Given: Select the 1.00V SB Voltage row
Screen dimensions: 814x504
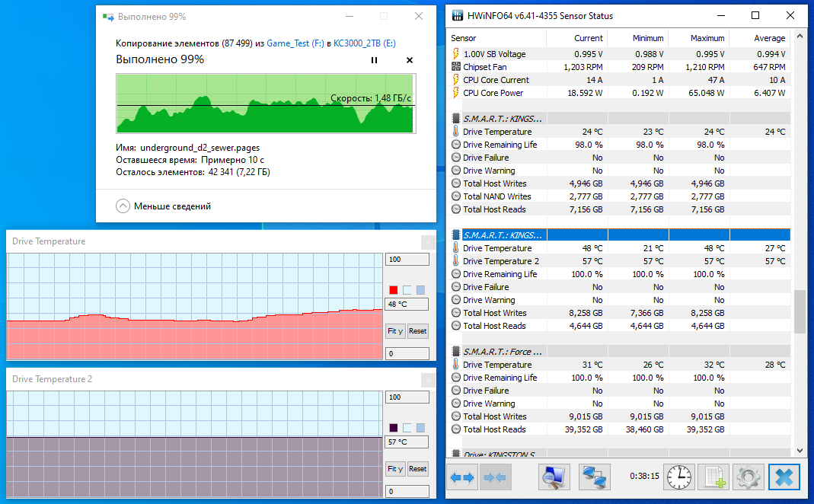Looking at the screenshot, I should click(619, 54).
